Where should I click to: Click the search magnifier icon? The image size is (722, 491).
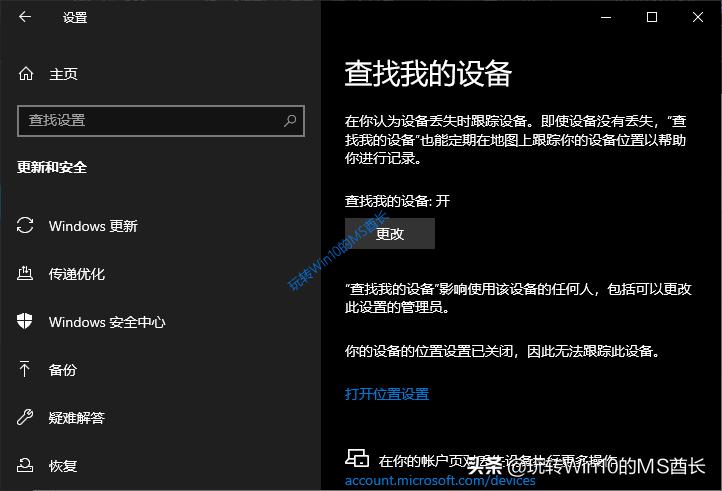click(290, 121)
